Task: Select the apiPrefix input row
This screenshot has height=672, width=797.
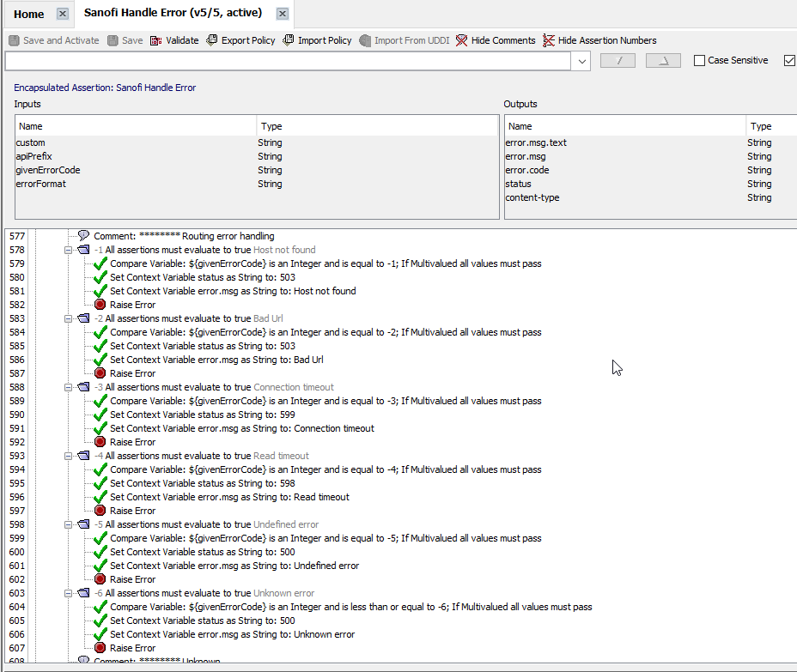Action: tap(257, 156)
